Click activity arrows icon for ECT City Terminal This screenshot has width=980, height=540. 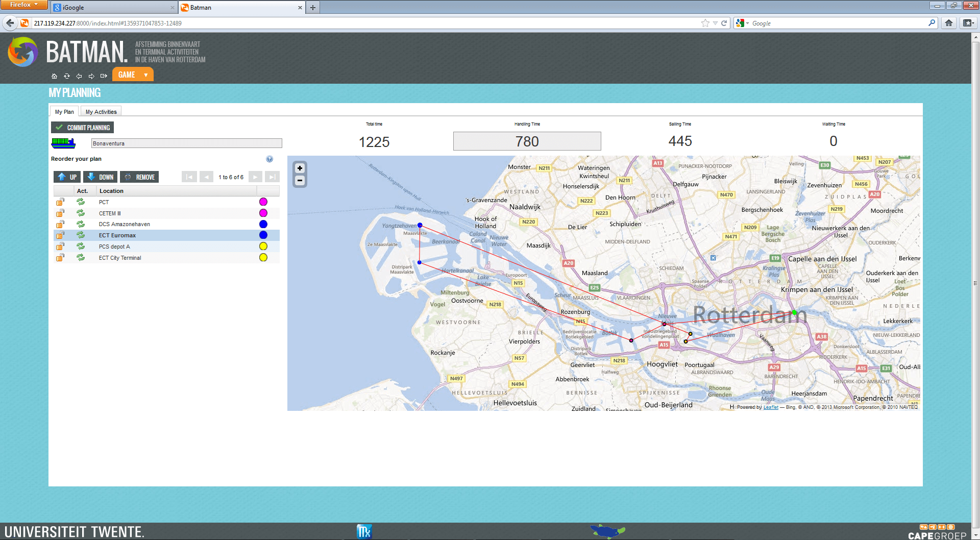(81, 258)
